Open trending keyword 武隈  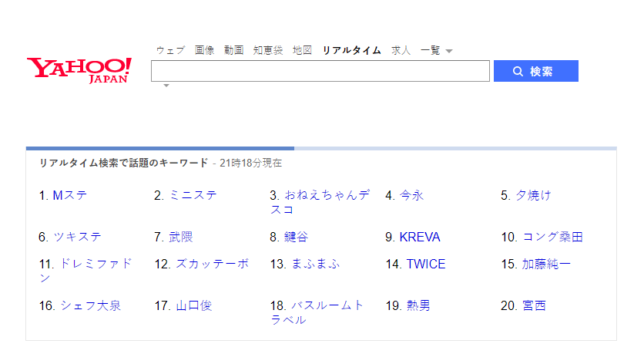pyautogui.click(x=181, y=237)
